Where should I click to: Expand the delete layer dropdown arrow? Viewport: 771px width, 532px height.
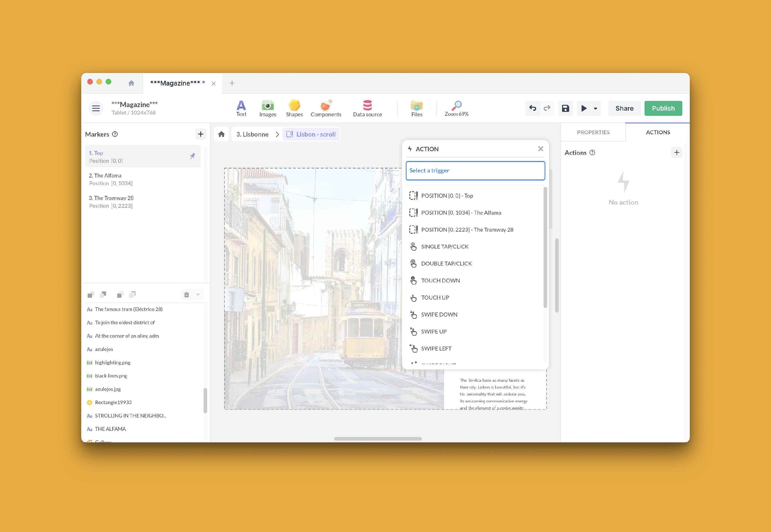(198, 294)
